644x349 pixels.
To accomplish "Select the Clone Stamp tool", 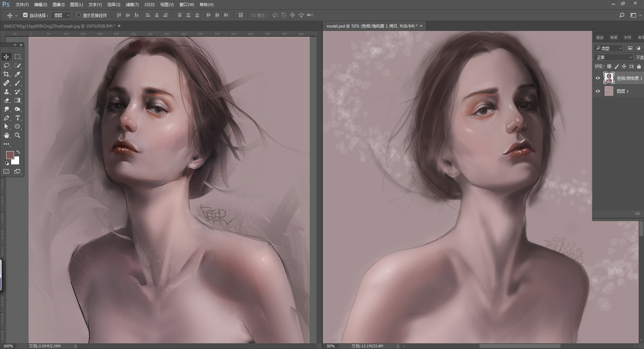I will [x=6, y=92].
